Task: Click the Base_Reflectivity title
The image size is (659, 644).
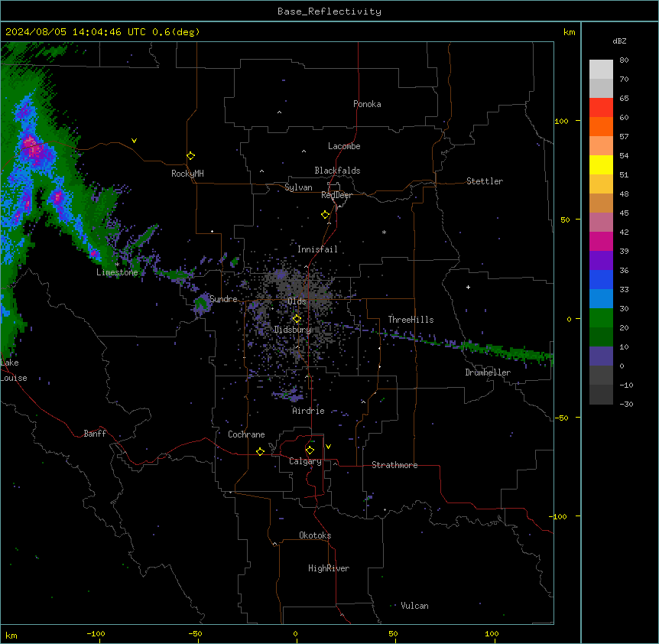Action: [x=329, y=11]
